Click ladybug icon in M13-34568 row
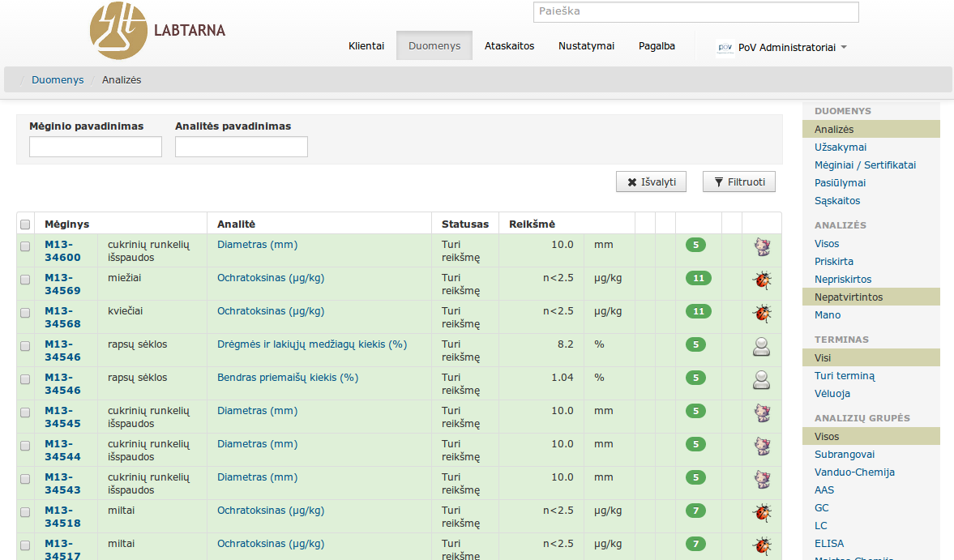This screenshot has height=560, width=954. 761,314
